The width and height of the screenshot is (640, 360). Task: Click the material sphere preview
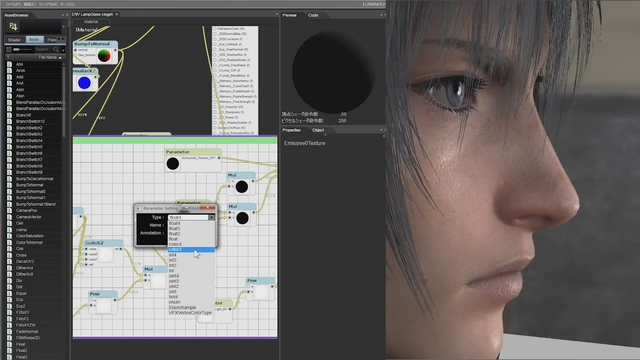tap(333, 72)
